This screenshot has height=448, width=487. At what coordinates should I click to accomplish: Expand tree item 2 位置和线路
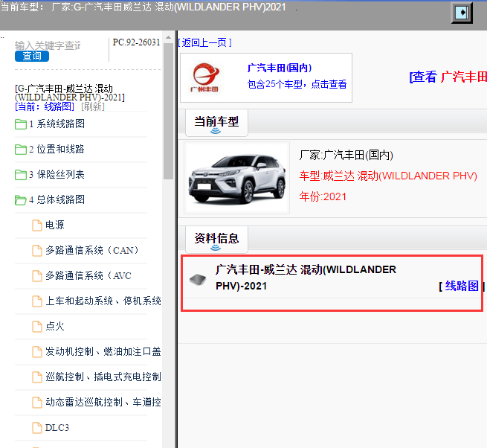point(57,150)
